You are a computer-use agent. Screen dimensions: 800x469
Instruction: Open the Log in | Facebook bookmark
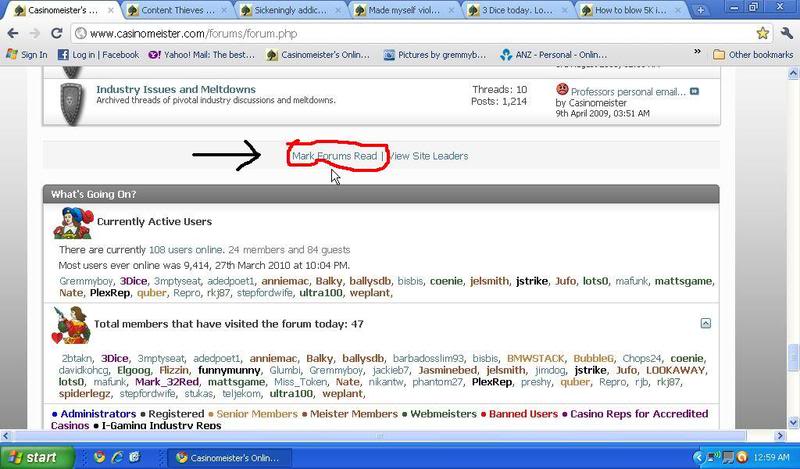click(98, 55)
